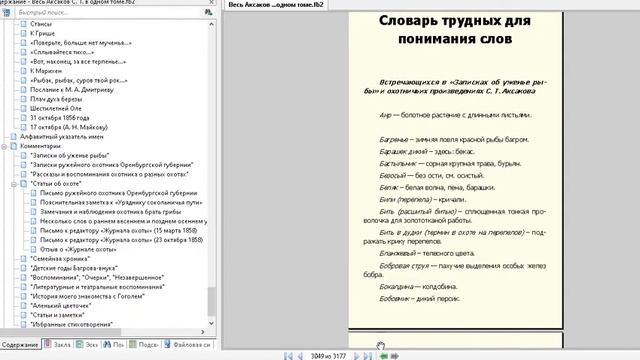
Task: Jump to the last page arrow
Action: click(x=368, y=356)
